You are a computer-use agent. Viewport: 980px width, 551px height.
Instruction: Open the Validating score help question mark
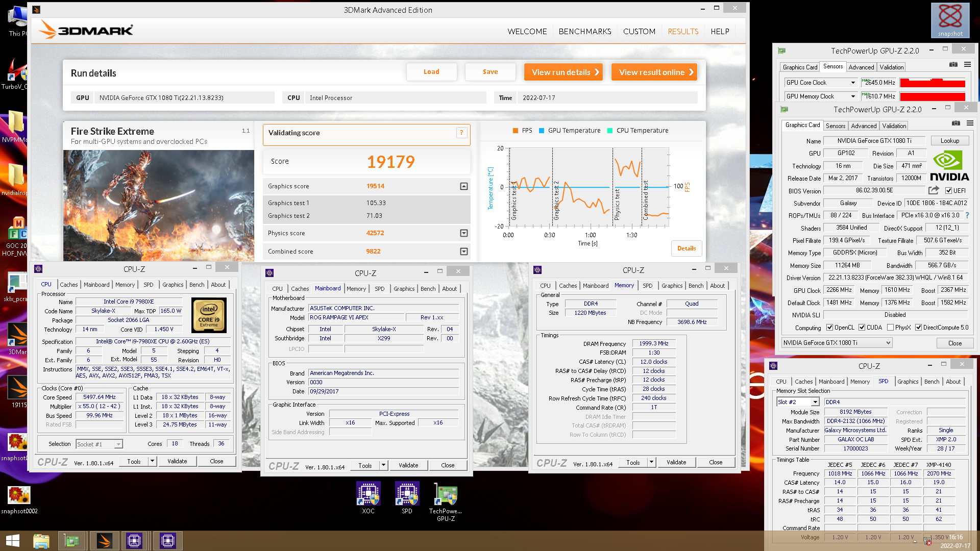(461, 133)
